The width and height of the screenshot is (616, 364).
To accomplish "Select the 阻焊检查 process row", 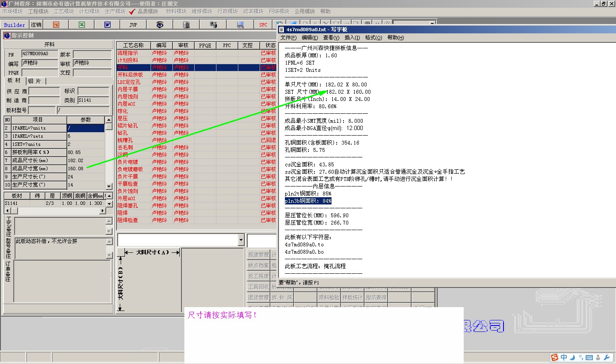I will (x=196, y=220).
